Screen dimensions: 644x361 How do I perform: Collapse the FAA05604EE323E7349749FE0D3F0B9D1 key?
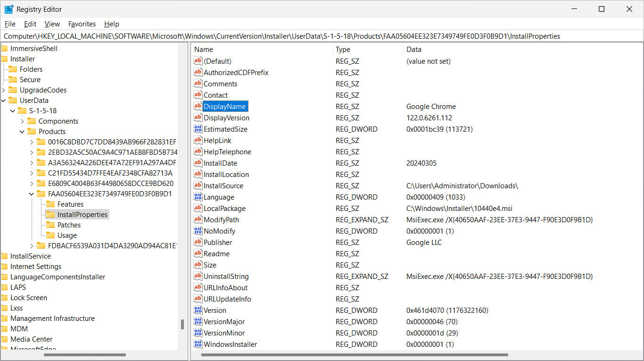click(x=32, y=193)
